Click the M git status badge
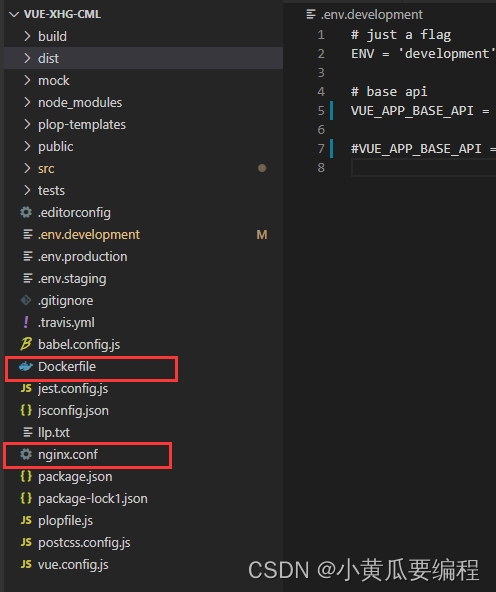Image resolution: width=496 pixels, height=592 pixels. tap(262, 234)
